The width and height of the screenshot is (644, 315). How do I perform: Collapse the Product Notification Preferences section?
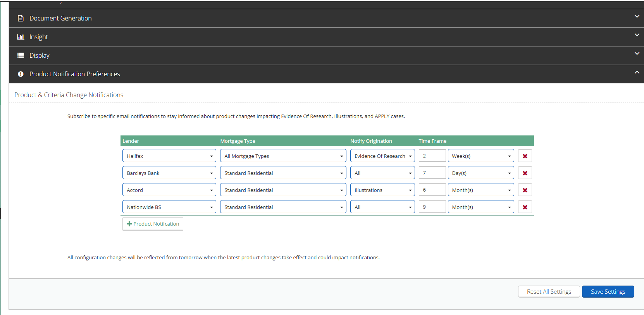click(x=637, y=72)
